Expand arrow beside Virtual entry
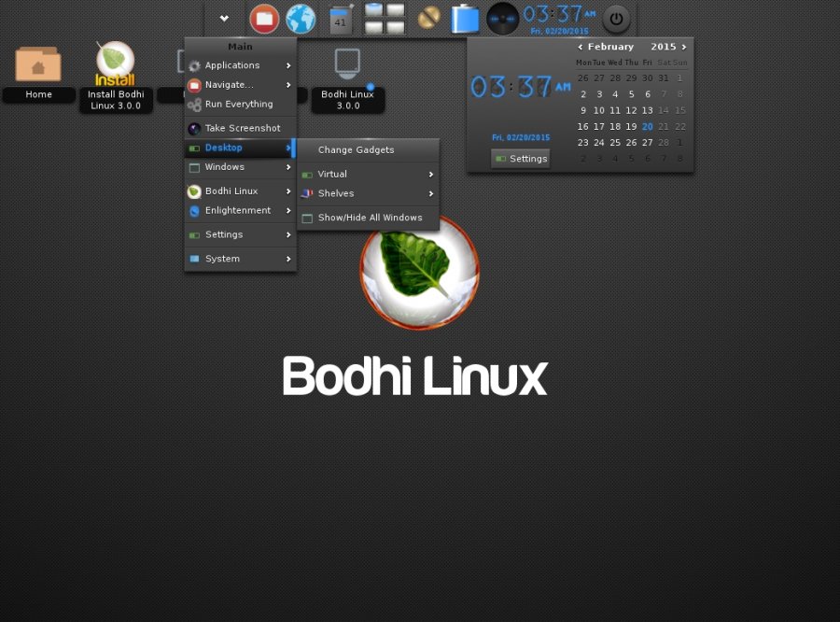The width and height of the screenshot is (840, 622). point(430,175)
